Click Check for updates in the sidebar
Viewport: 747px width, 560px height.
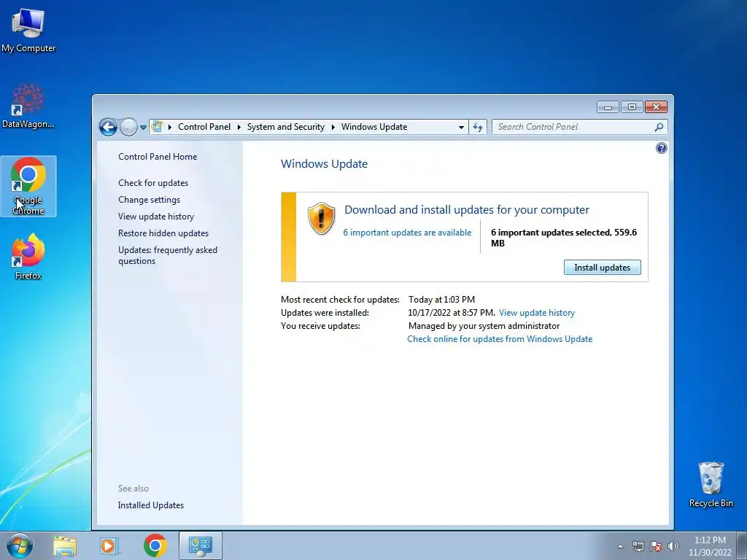click(x=153, y=183)
